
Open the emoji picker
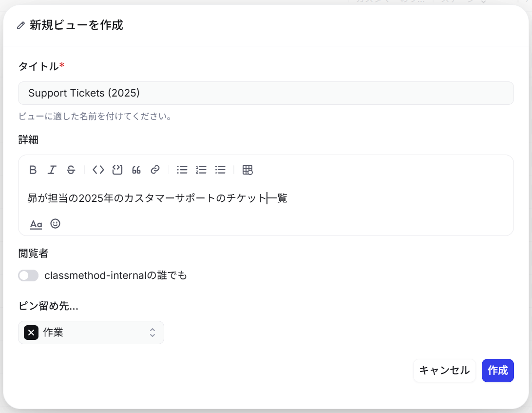tap(55, 224)
